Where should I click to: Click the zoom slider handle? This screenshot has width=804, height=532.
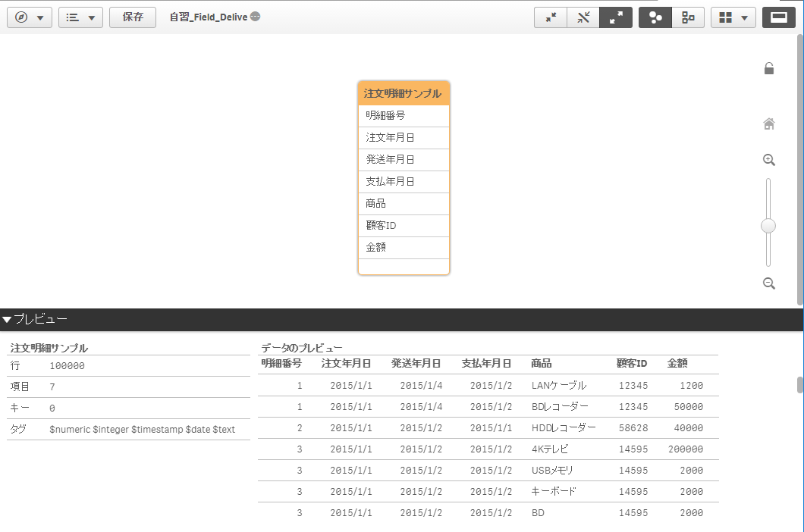(x=768, y=226)
